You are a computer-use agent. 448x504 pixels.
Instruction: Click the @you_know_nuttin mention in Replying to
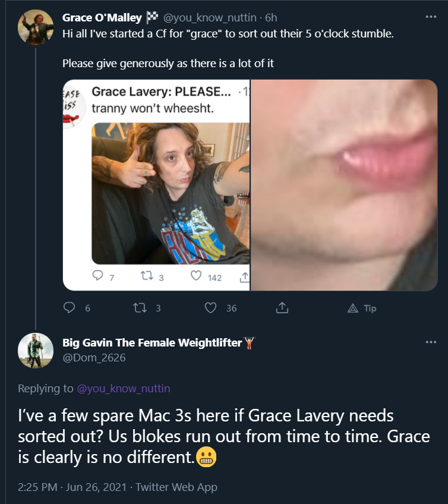click(x=124, y=389)
